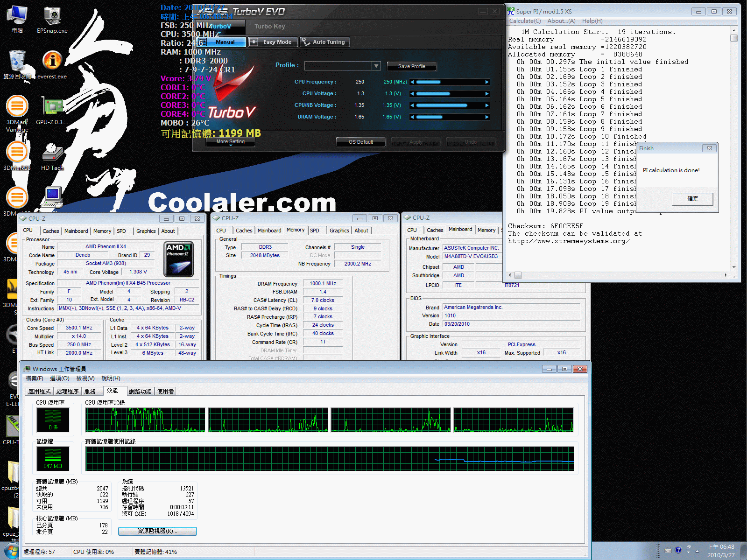The width and height of the screenshot is (747, 560).
Task: Close the Finish dialog
Action: pyautogui.click(x=709, y=148)
